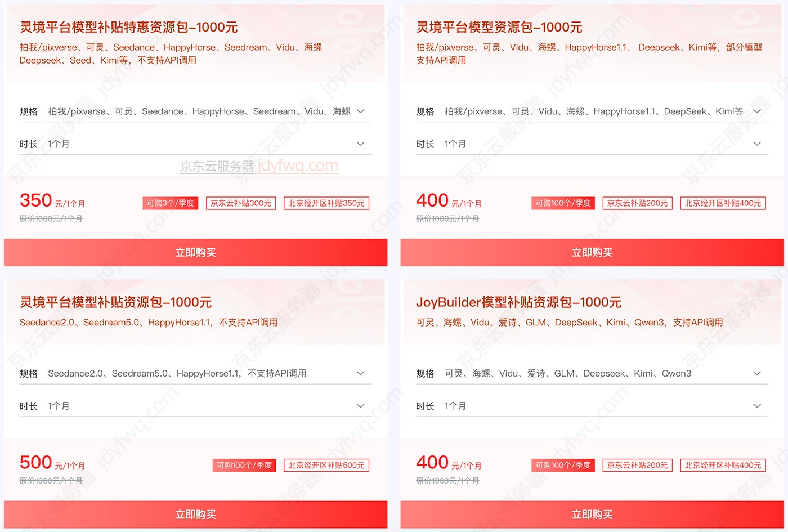788x532 pixels.
Task: Click 原价1000元/1个月 under the 500 price
Action: click(x=51, y=481)
